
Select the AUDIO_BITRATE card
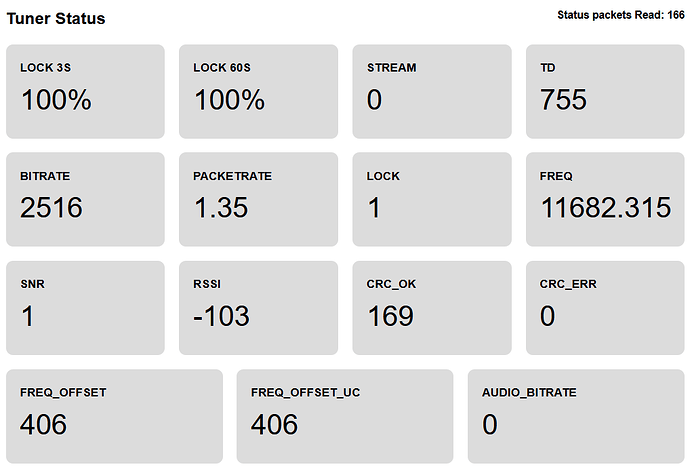[576, 415]
